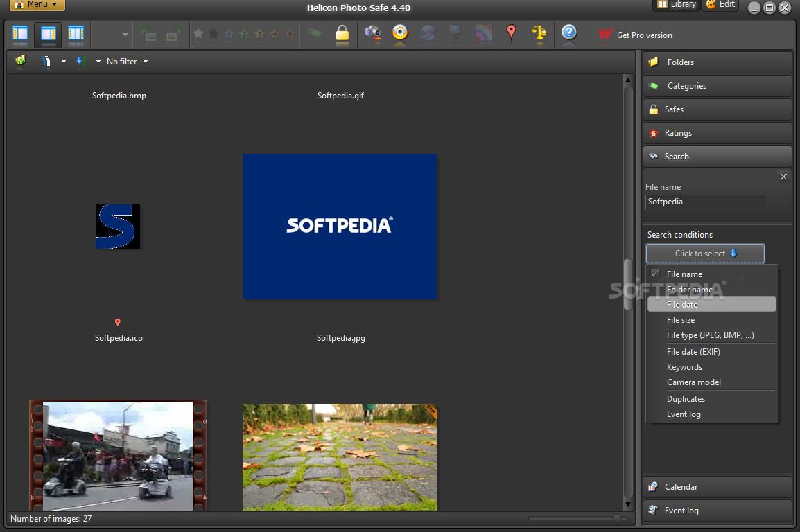Viewport: 800px width, 532px height.
Task: Choose Keywords search condition
Action: pyautogui.click(x=712, y=367)
